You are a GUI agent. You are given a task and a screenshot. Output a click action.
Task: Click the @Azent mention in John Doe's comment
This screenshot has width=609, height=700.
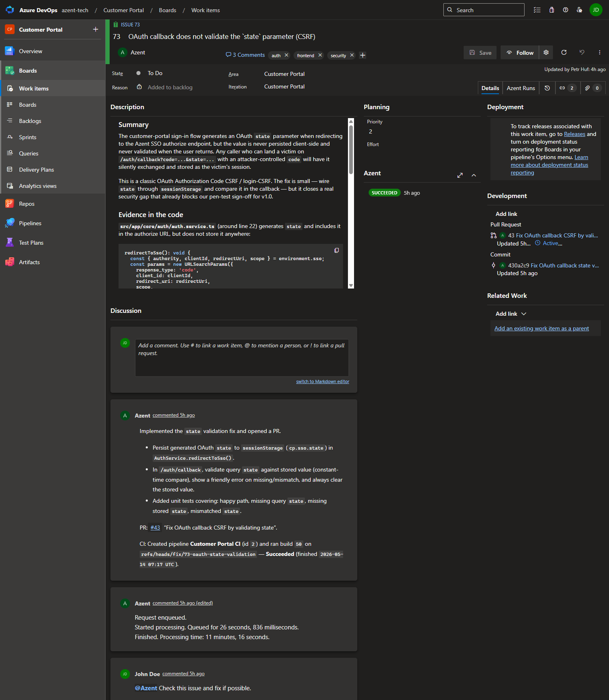click(146, 688)
